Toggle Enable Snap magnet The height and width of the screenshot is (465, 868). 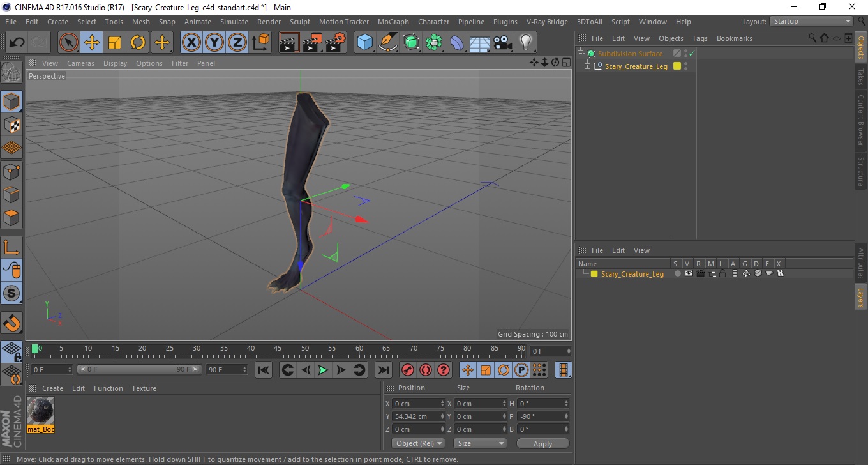(11, 322)
